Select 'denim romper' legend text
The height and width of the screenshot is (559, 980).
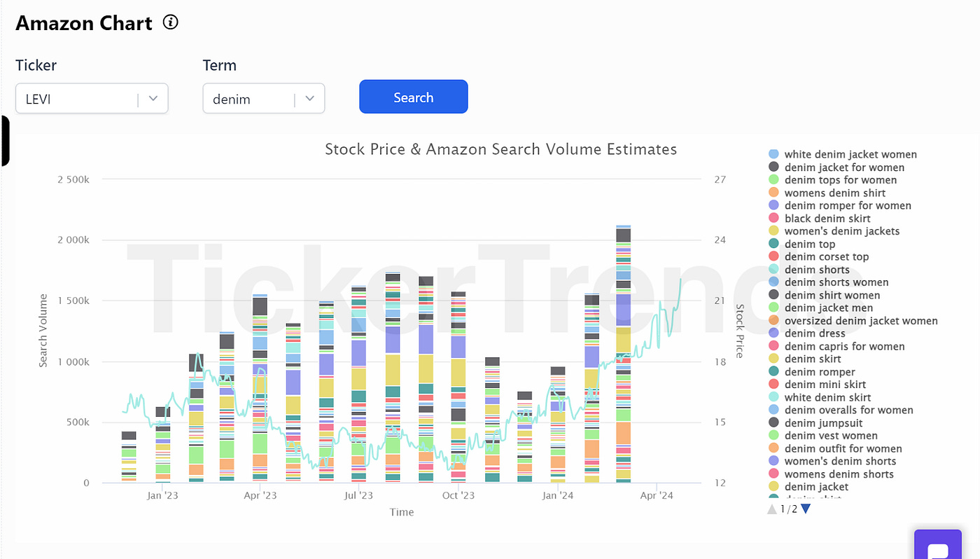pyautogui.click(x=820, y=372)
